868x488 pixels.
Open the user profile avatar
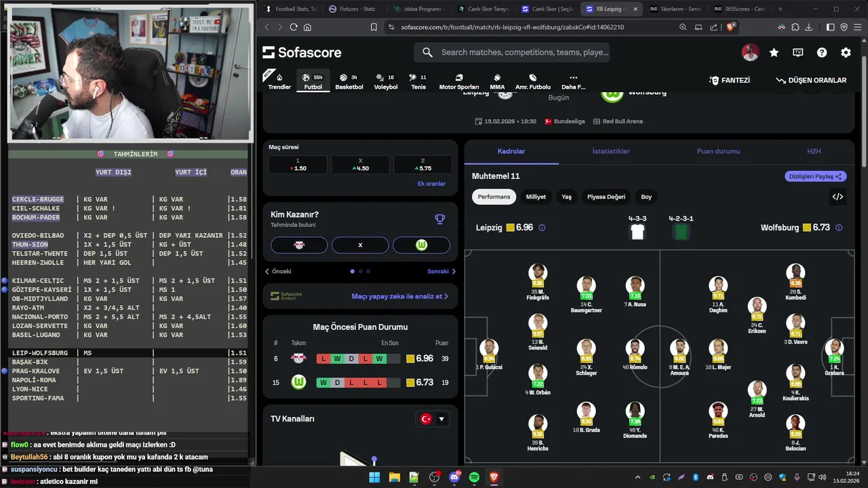coord(750,52)
